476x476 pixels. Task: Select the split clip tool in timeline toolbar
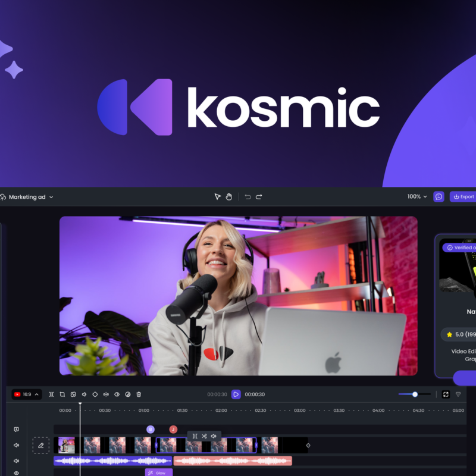tap(51, 394)
